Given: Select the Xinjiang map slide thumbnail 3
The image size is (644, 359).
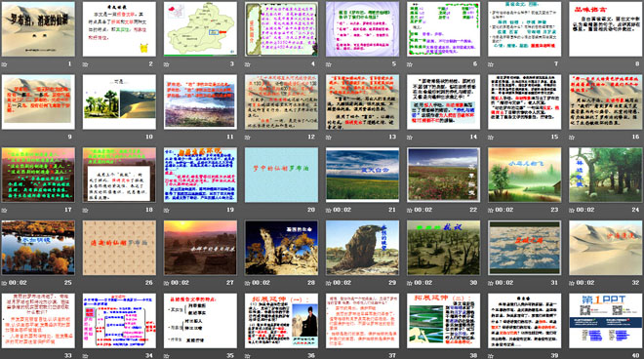Looking at the screenshot, I should tap(200, 29).
